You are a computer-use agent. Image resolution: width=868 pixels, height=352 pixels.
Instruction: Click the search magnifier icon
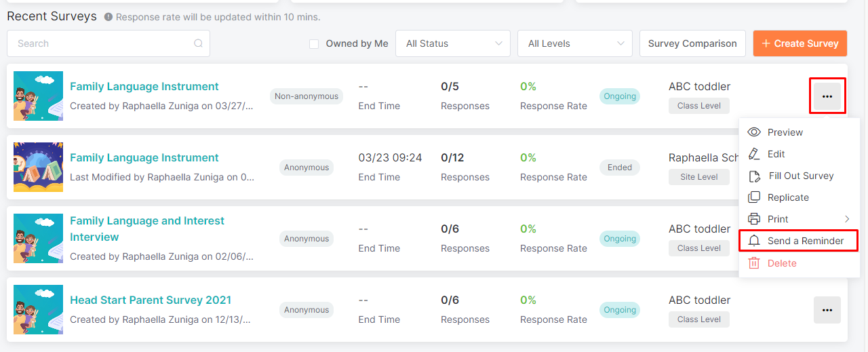point(198,43)
